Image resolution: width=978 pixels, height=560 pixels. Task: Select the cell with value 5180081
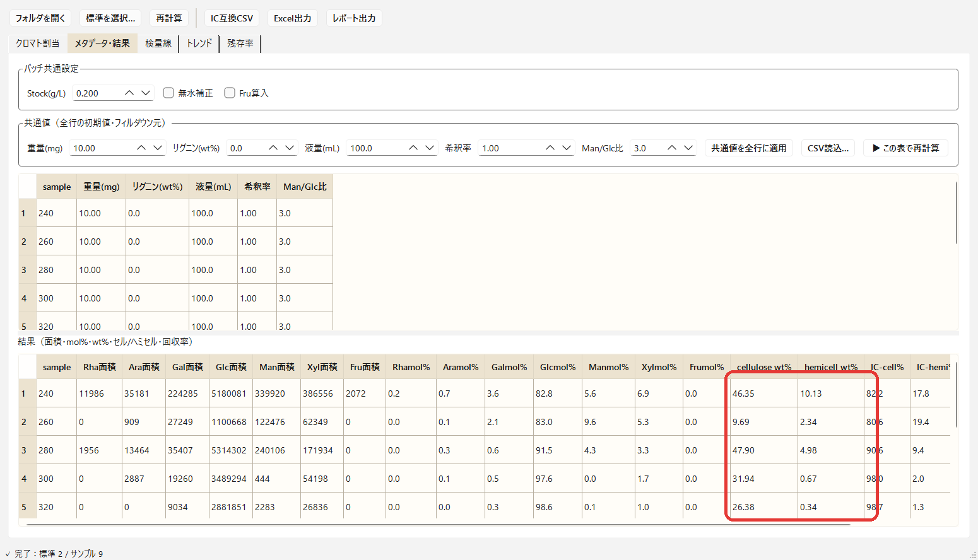231,394
